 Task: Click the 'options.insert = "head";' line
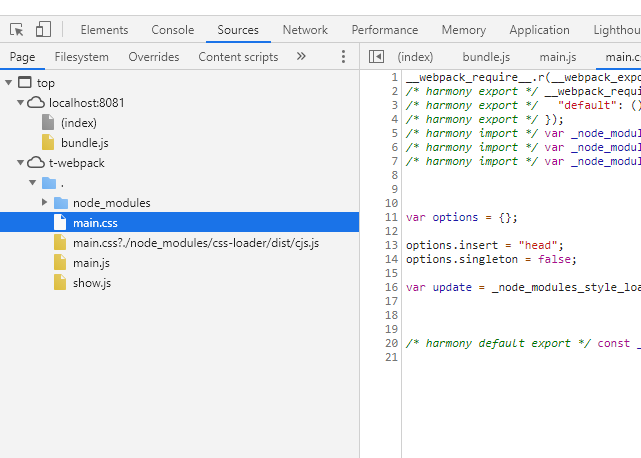tap(484, 245)
